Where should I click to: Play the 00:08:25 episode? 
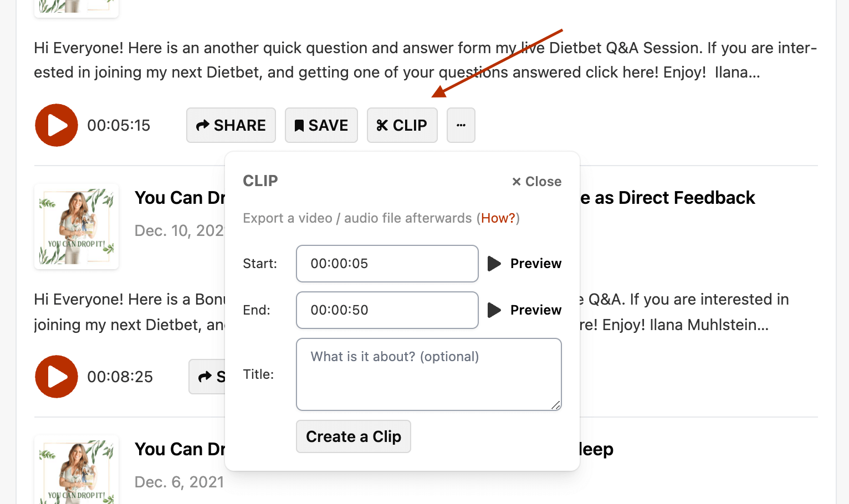coord(57,377)
